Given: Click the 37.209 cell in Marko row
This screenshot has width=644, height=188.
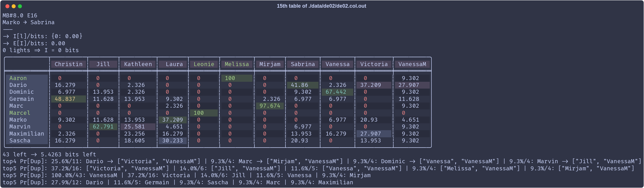Looking at the screenshot, I should pyautogui.click(x=173, y=120).
